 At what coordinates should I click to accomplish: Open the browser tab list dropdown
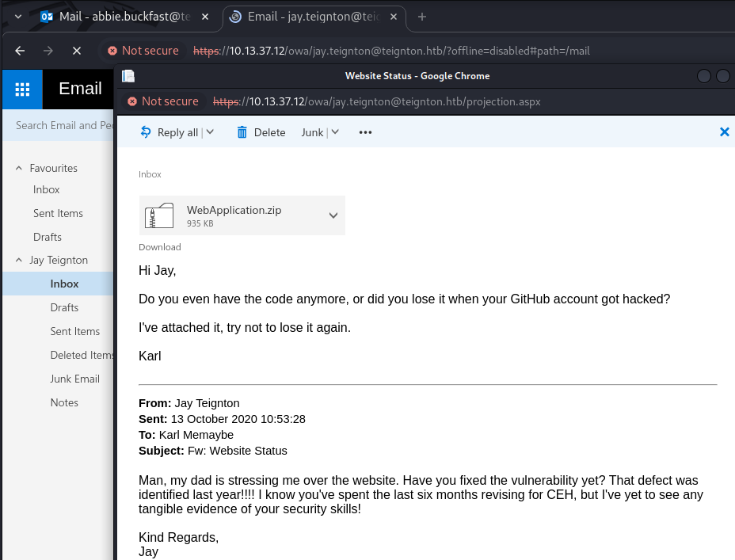(x=17, y=17)
